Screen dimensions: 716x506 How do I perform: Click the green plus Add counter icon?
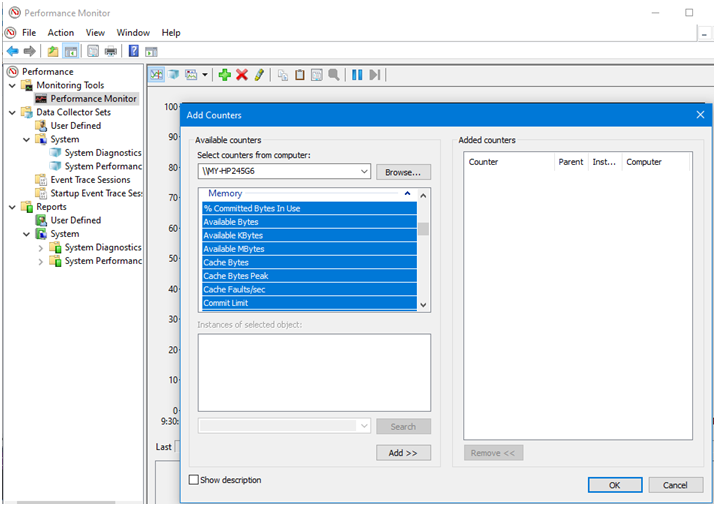(225, 74)
